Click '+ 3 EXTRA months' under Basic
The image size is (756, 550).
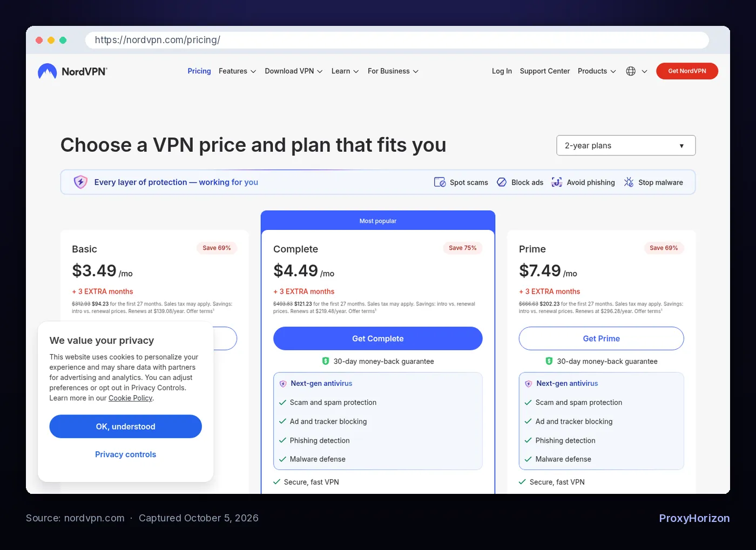tap(103, 291)
